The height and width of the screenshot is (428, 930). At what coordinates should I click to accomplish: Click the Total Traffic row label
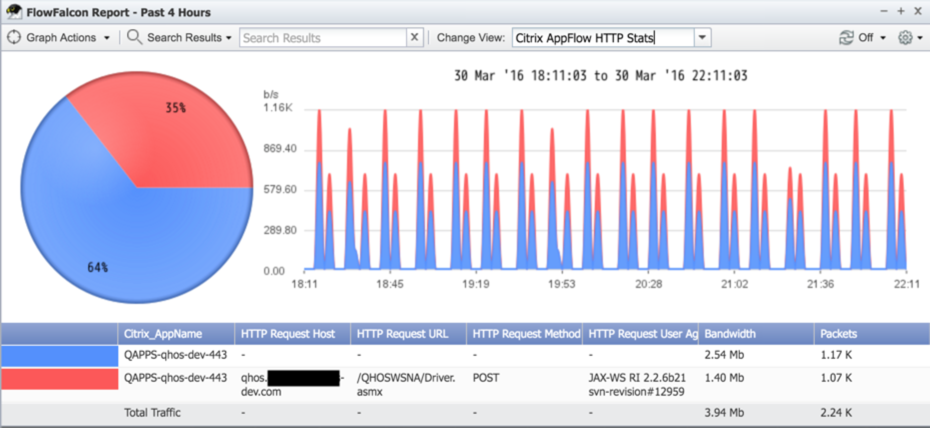(x=152, y=413)
